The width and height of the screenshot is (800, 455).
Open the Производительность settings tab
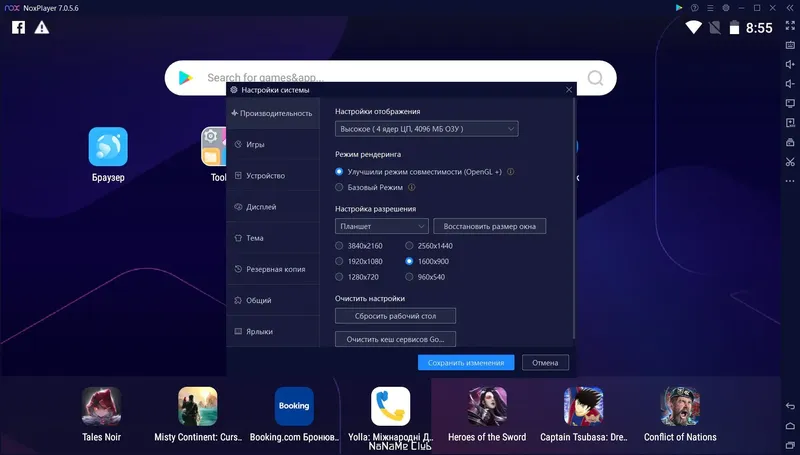tap(273, 113)
